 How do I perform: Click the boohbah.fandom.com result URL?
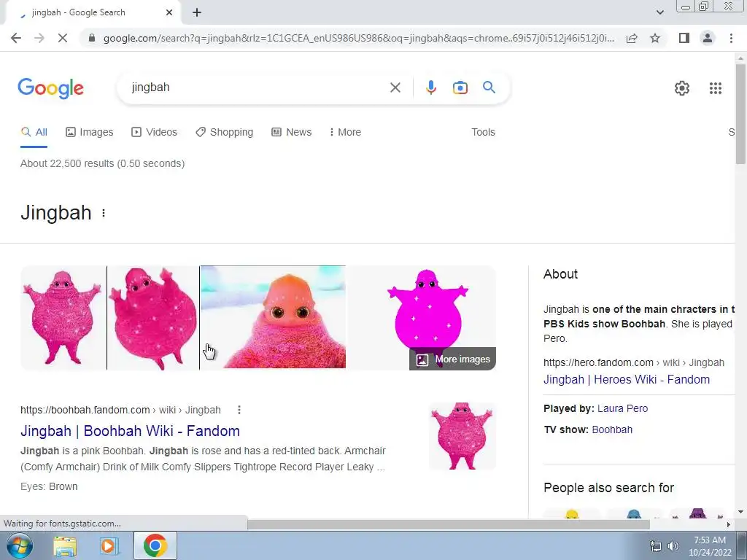(120, 410)
